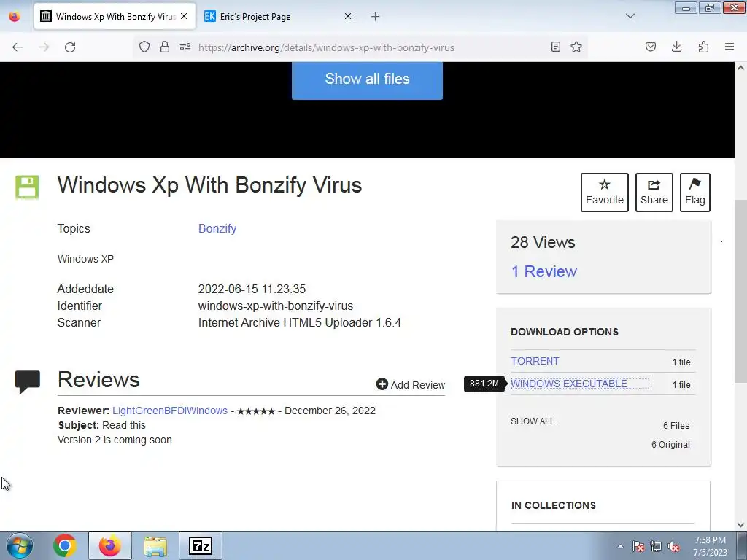Click the 6 Files count text
Screen dimensions: 747x560
(x=676, y=426)
